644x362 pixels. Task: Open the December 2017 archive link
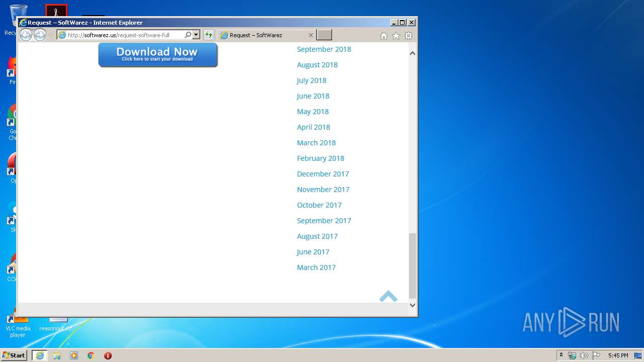click(323, 174)
